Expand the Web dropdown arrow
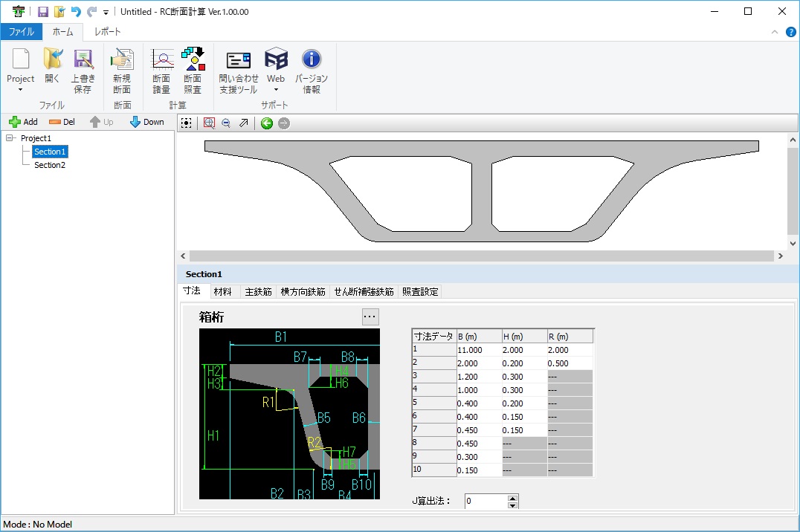800x532 pixels. point(276,91)
